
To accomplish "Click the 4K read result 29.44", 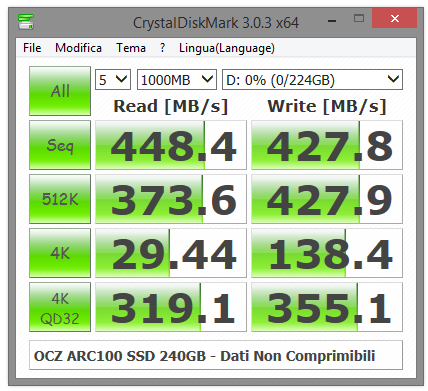I will (x=171, y=253).
